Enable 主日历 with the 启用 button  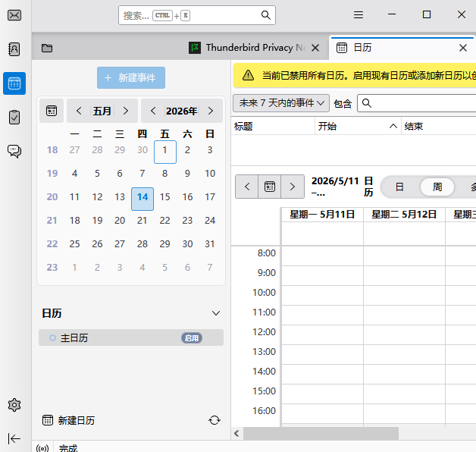[192, 337]
